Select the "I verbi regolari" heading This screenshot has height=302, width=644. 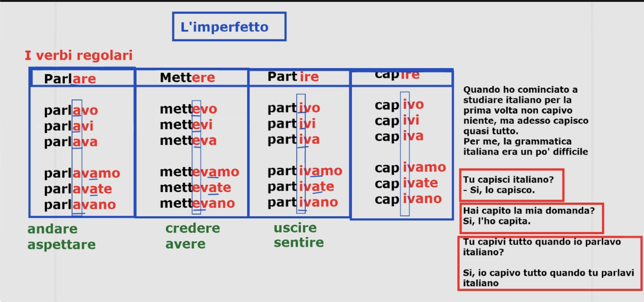79,56
